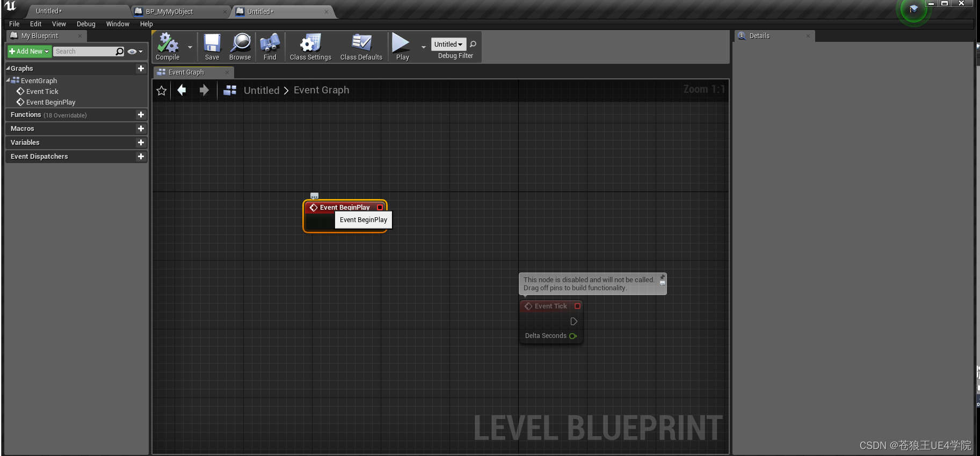Compile the blueprint

[x=168, y=47]
